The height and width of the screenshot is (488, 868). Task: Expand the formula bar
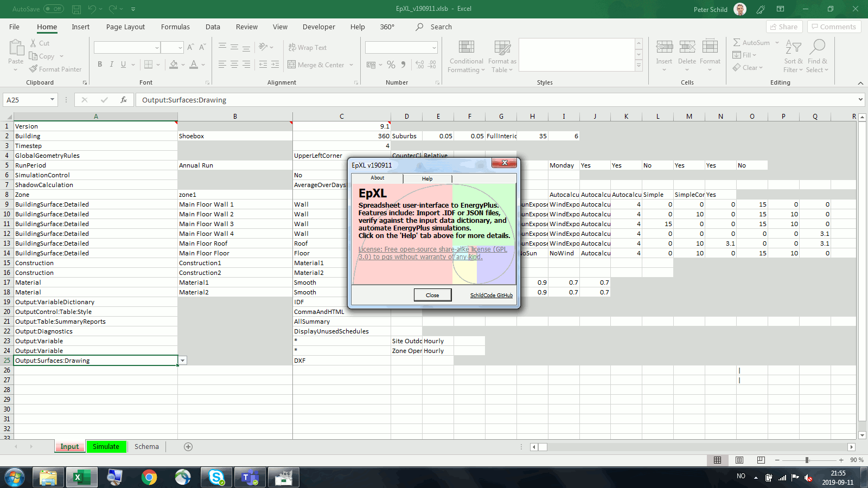(x=860, y=100)
